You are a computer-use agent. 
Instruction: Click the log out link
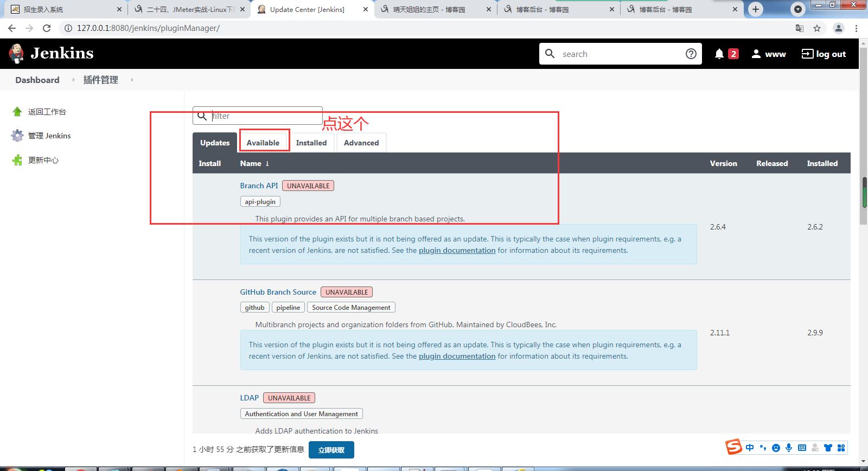tap(824, 54)
